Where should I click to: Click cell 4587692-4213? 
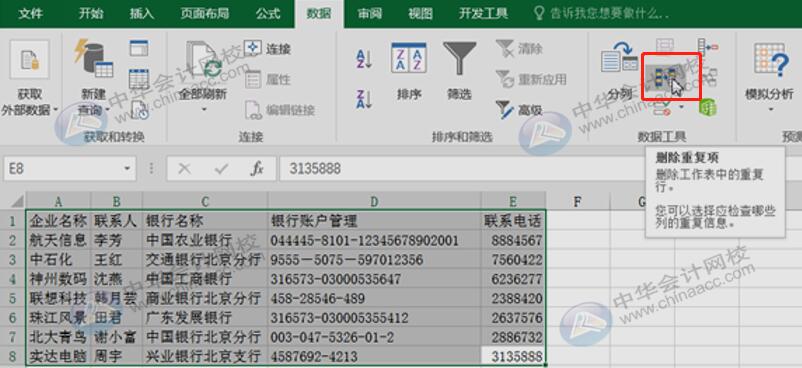pyautogui.click(x=374, y=356)
